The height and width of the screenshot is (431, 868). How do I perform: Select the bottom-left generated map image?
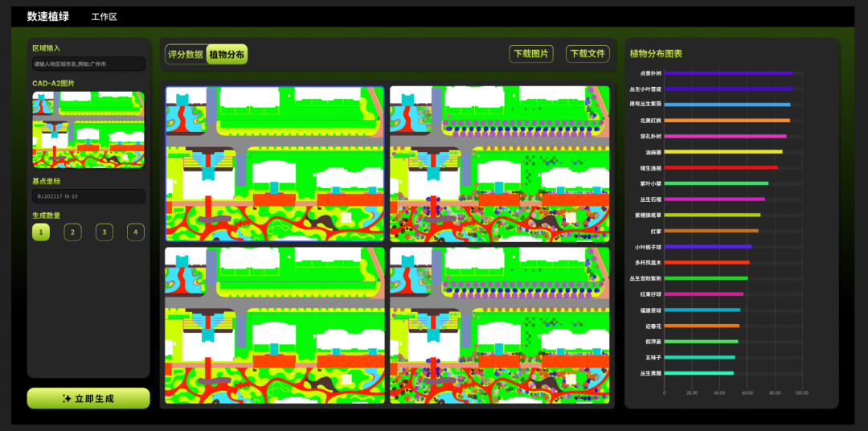coord(275,325)
